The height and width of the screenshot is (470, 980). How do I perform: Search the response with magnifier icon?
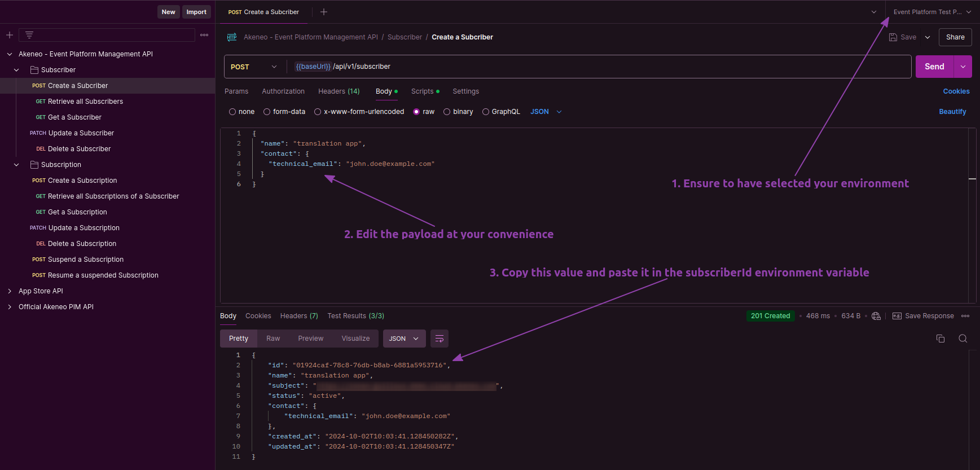click(963, 339)
